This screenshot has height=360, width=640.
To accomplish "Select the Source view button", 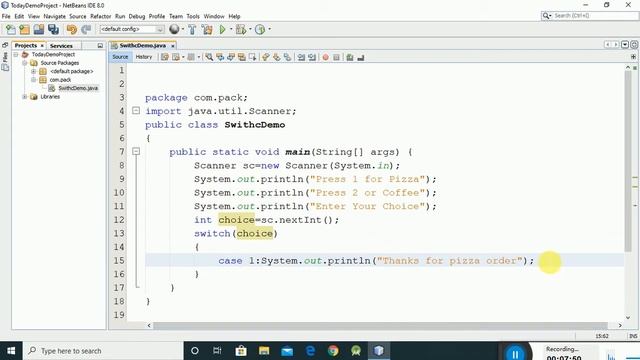I will [x=120, y=57].
